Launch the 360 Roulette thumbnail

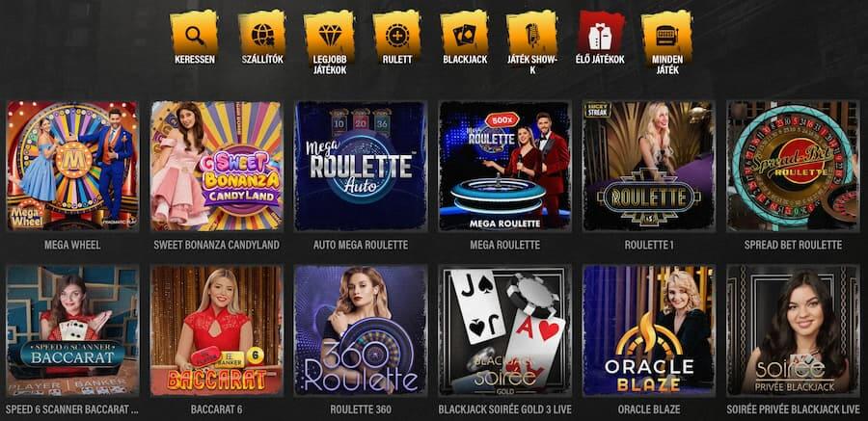click(361, 330)
